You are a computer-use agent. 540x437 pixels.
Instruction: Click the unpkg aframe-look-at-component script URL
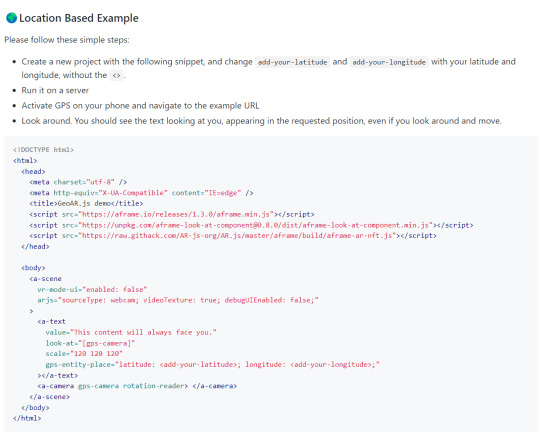pos(256,225)
